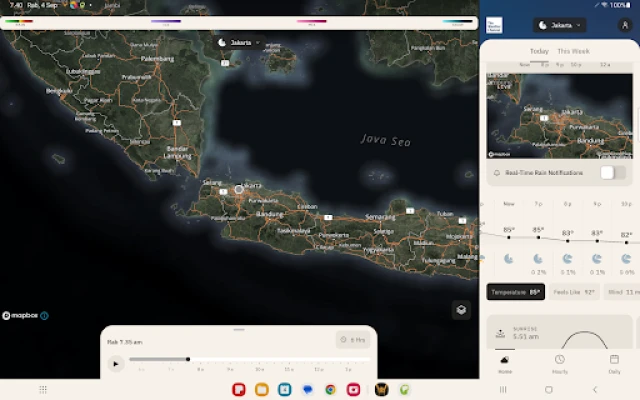Expand the Jakarta dropdown in the side panel
Screen dimensions: 640x400
tap(560, 25)
